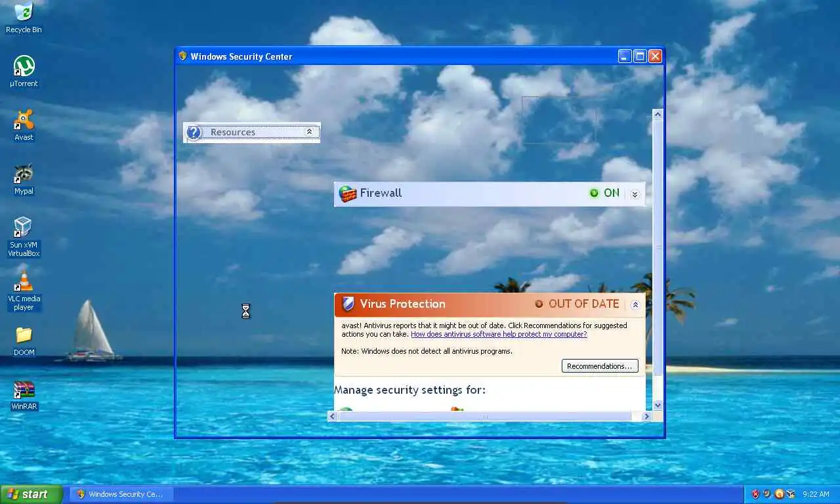Image resolution: width=840 pixels, height=504 pixels.
Task: Open the Recycle Bin desktop icon
Action: point(24,18)
